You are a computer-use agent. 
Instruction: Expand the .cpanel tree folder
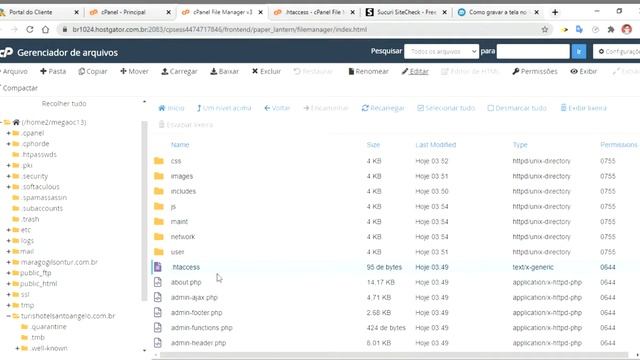click(8, 133)
